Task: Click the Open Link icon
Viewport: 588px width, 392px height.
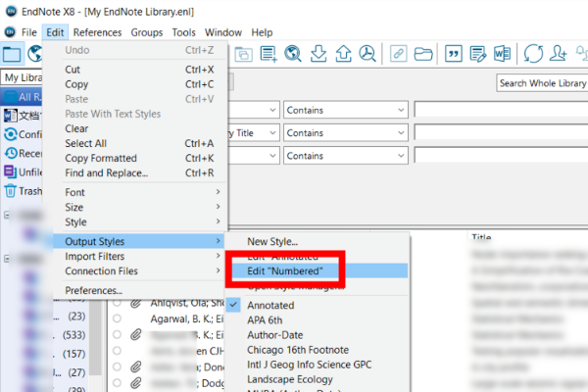Action: tap(398, 54)
